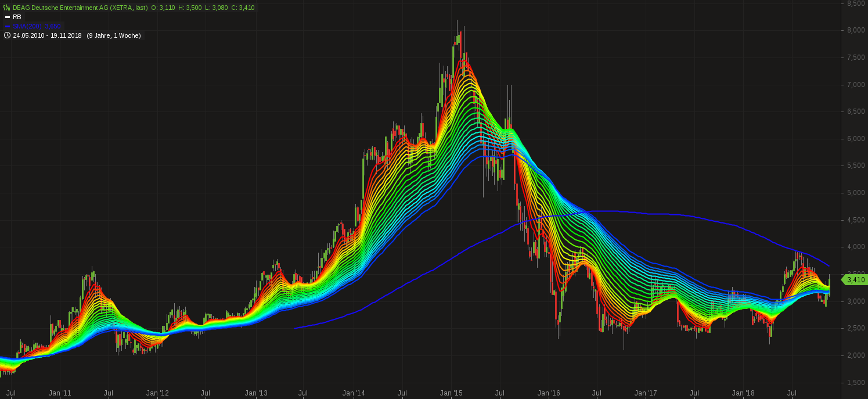Screen dimensions: 868x399
Task: Click the 8,000 level on price axis
Action: point(855,30)
